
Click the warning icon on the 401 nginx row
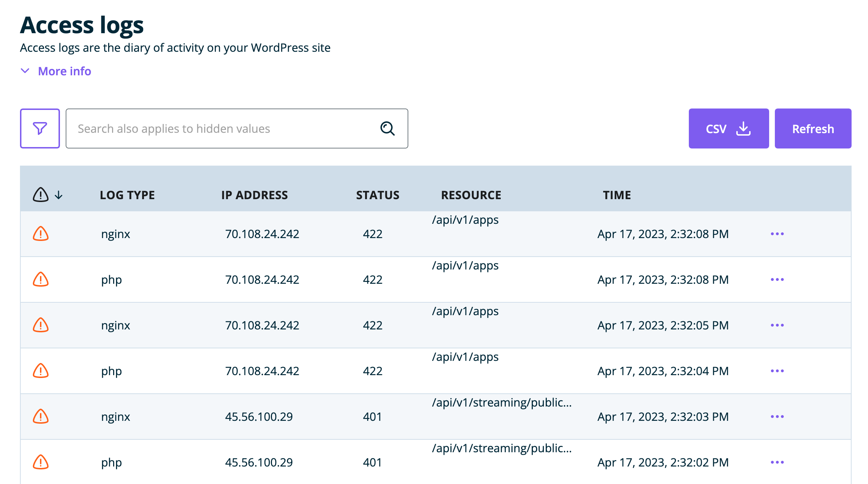click(41, 417)
